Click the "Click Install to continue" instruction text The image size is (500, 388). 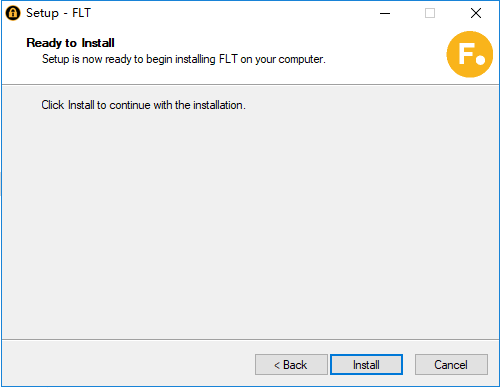[x=143, y=105]
